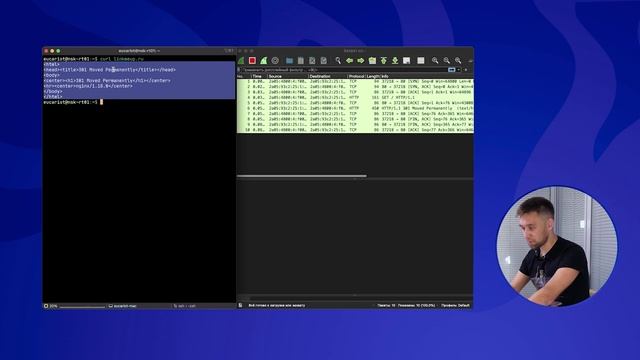Sort packets by the Protocol column
Viewport: 640px width, 360px height.
pos(356,76)
